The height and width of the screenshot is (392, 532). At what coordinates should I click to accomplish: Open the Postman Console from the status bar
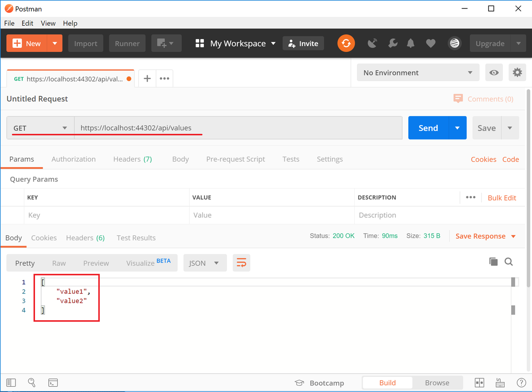tap(53, 382)
